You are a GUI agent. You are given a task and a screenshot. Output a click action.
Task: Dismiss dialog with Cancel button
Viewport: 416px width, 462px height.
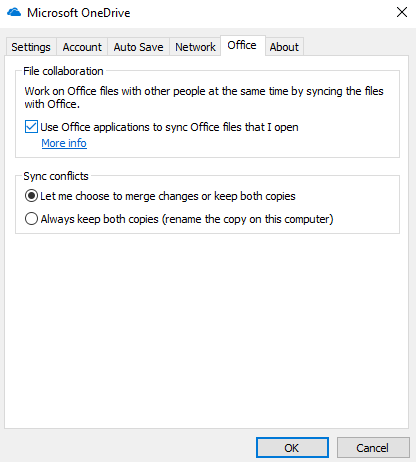pyautogui.click(x=373, y=448)
